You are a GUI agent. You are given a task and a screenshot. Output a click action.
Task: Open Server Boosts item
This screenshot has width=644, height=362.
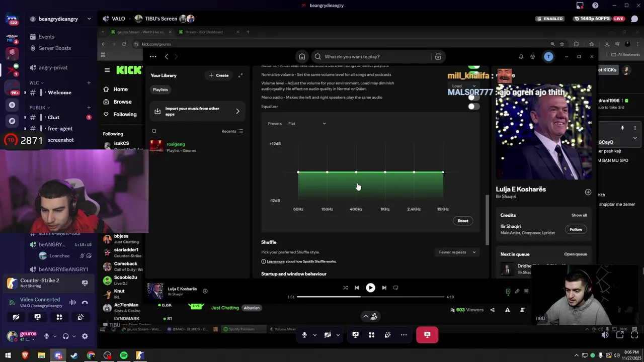click(55, 48)
